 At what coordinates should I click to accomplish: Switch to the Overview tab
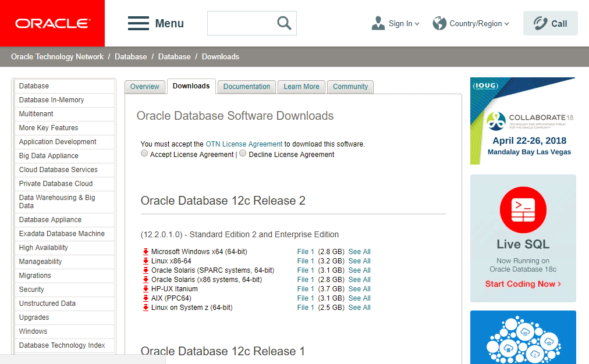tap(144, 87)
